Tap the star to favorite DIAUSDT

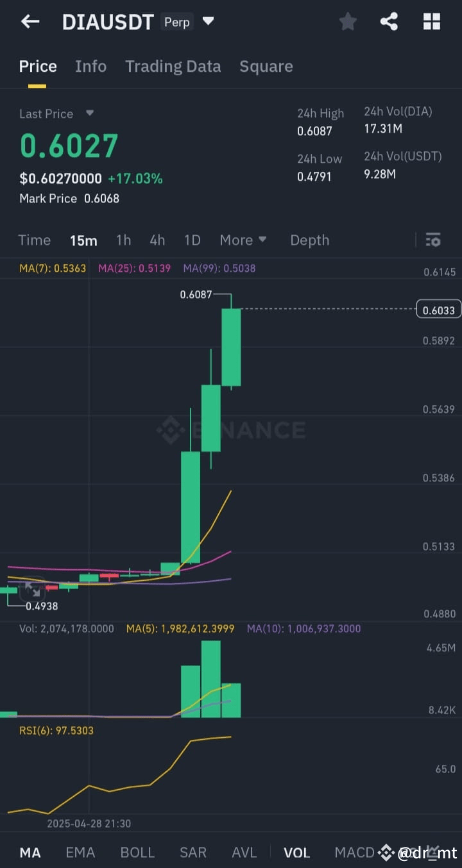[348, 21]
